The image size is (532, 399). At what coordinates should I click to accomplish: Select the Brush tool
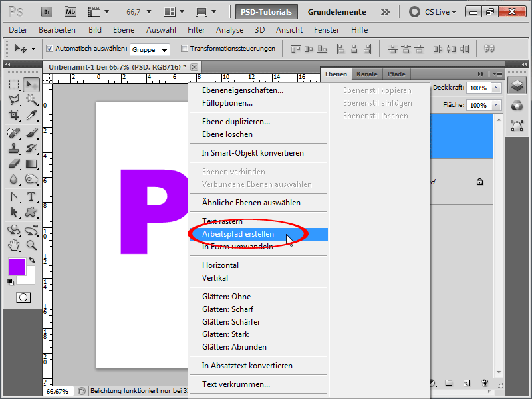click(31, 133)
